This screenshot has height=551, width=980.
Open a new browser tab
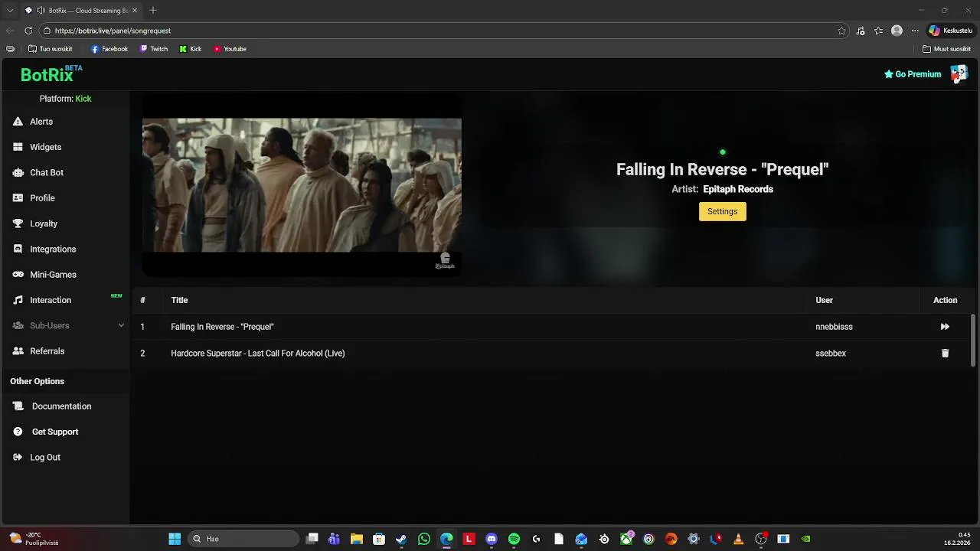tap(153, 10)
